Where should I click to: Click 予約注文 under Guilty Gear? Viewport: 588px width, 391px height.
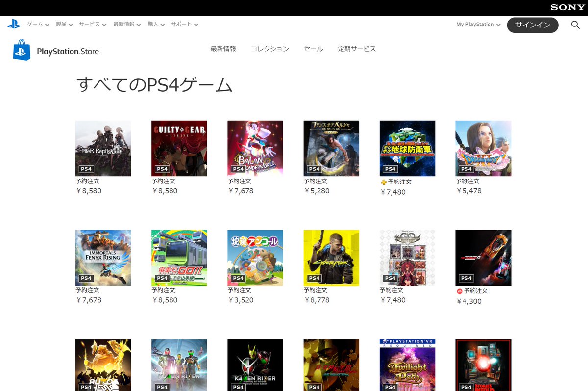click(163, 181)
